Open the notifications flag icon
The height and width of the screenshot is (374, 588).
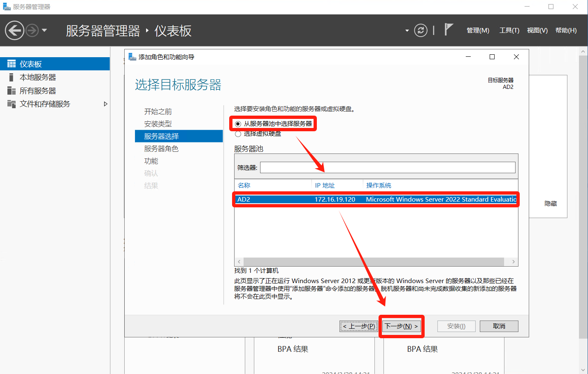pyautogui.click(x=449, y=30)
